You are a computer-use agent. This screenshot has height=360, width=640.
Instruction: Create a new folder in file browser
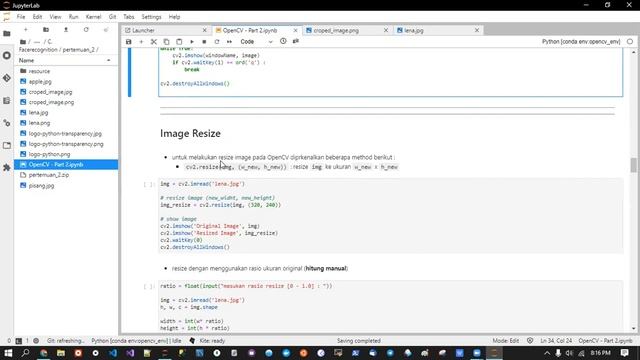point(46,30)
